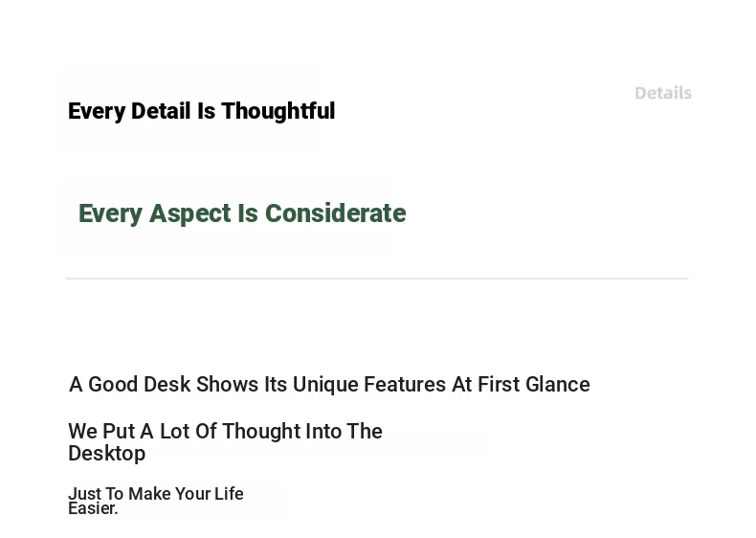Click the word Glance ending the first paragraph

tap(558, 385)
